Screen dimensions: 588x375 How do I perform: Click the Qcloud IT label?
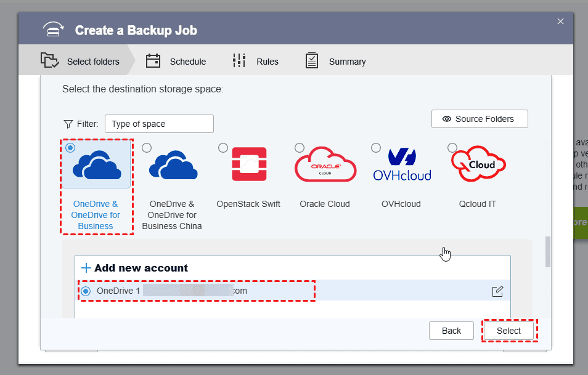click(x=478, y=204)
